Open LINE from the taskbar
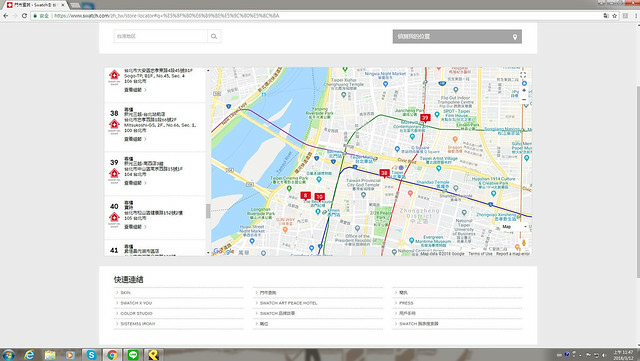 (133, 354)
